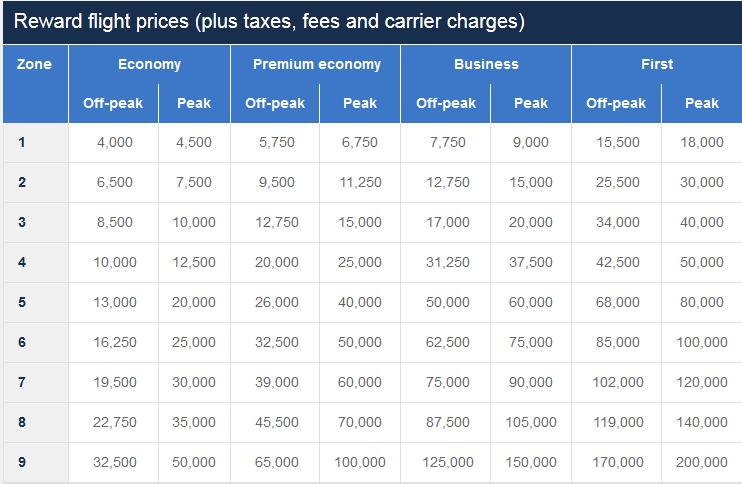Image resolution: width=742 pixels, height=484 pixels.
Task: Click the Peak subheader under Premium economy
Action: pyautogui.click(x=360, y=103)
